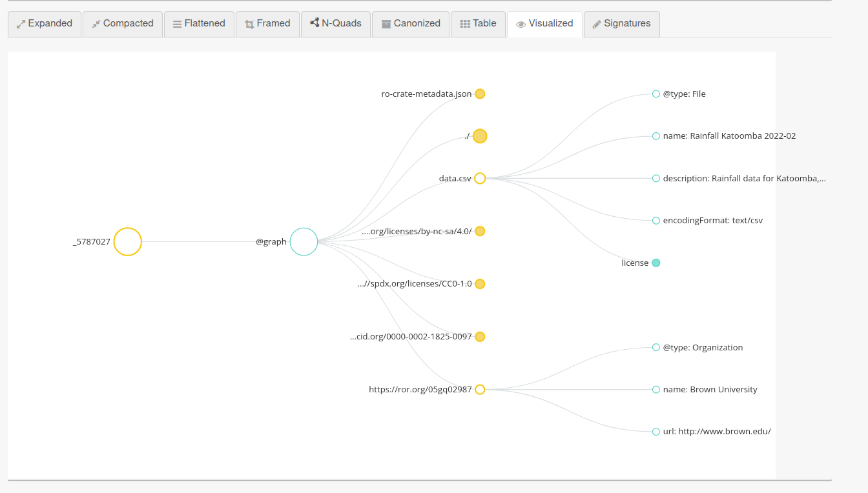The width and height of the screenshot is (868, 493).
Task: Select the name: Brown University node
Action: 656,390
